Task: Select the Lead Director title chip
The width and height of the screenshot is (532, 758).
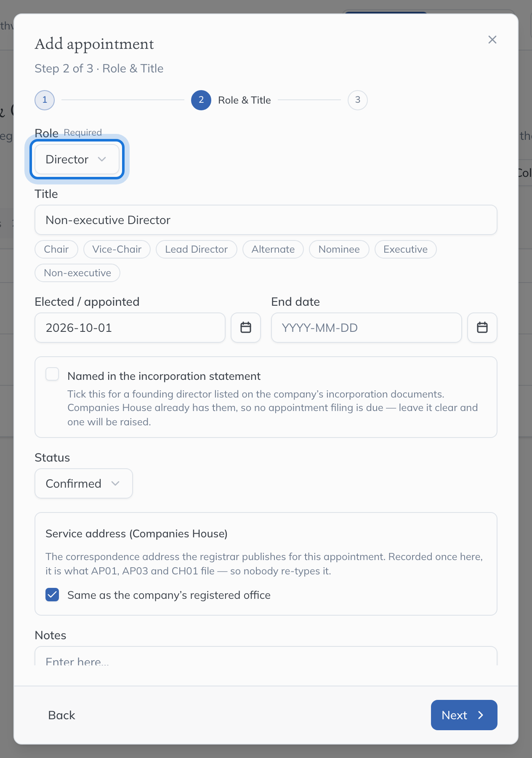Action: coord(197,249)
